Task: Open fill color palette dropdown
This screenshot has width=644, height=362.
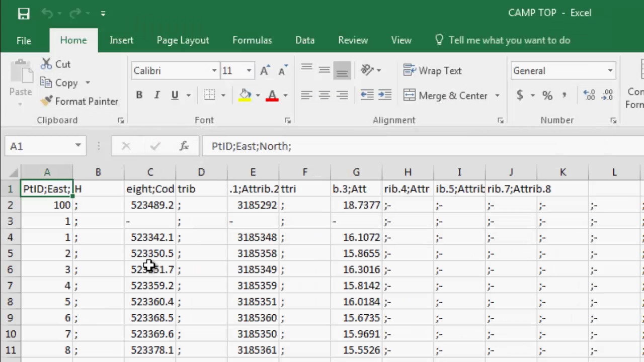Action: [258, 95]
